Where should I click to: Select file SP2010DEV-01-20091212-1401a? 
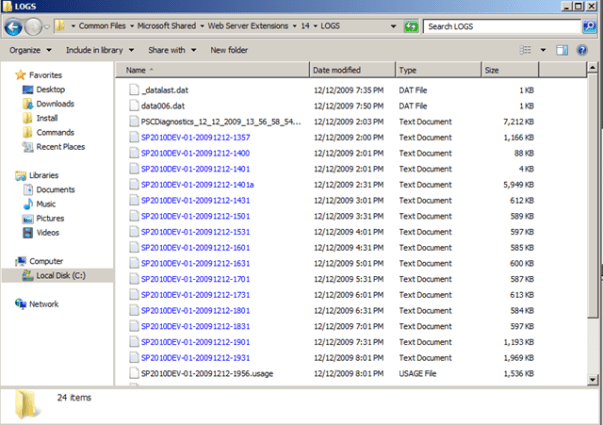[196, 185]
